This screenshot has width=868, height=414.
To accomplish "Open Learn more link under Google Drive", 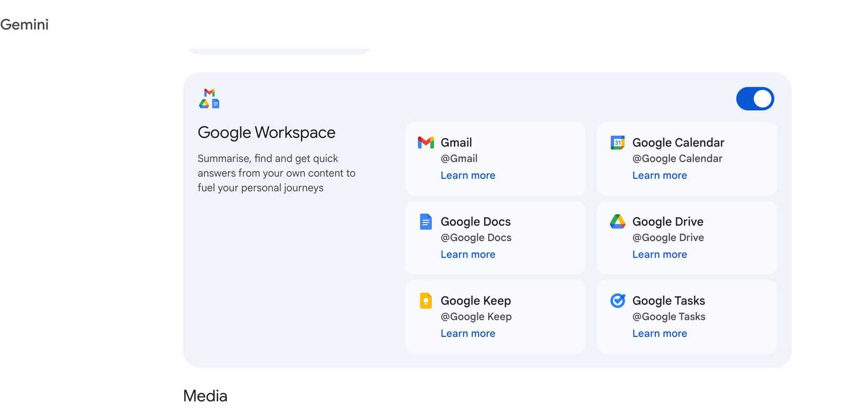I will (660, 255).
